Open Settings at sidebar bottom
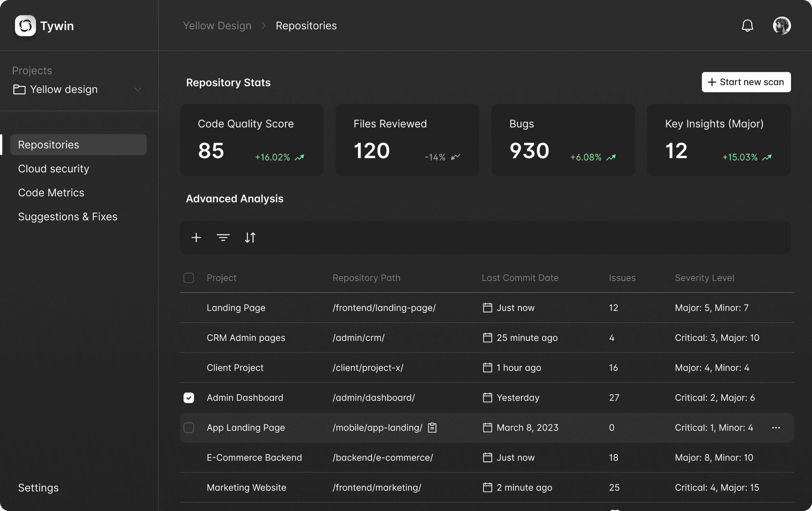 tap(38, 488)
